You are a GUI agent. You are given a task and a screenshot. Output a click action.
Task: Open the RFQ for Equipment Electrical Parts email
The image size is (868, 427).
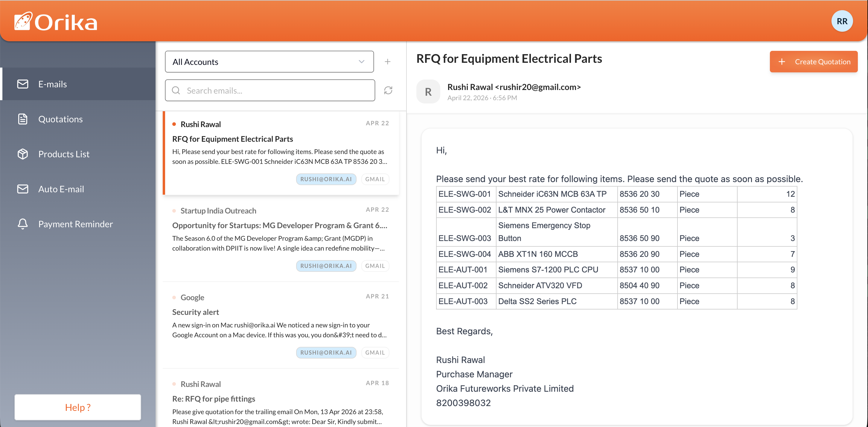[x=281, y=153]
